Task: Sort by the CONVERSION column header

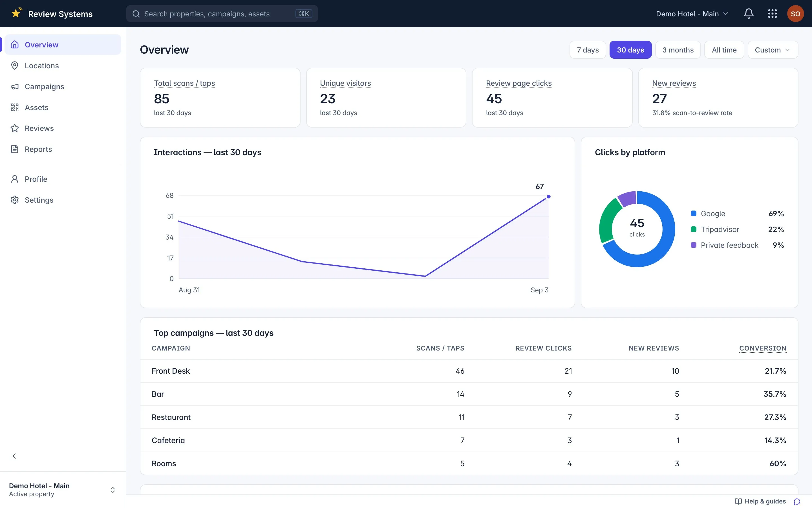Action: point(763,348)
